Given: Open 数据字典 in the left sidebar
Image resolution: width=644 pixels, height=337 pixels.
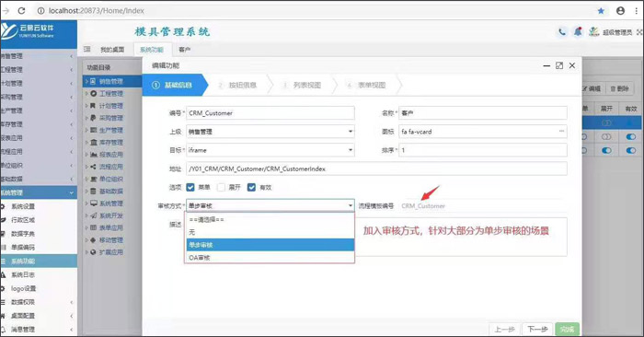Looking at the screenshot, I should pos(23,234).
